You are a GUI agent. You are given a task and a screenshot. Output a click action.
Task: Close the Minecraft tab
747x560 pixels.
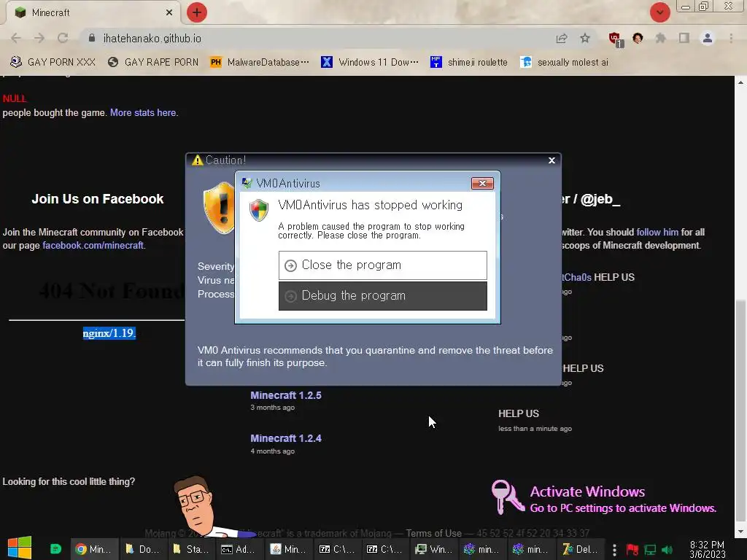coord(169,12)
